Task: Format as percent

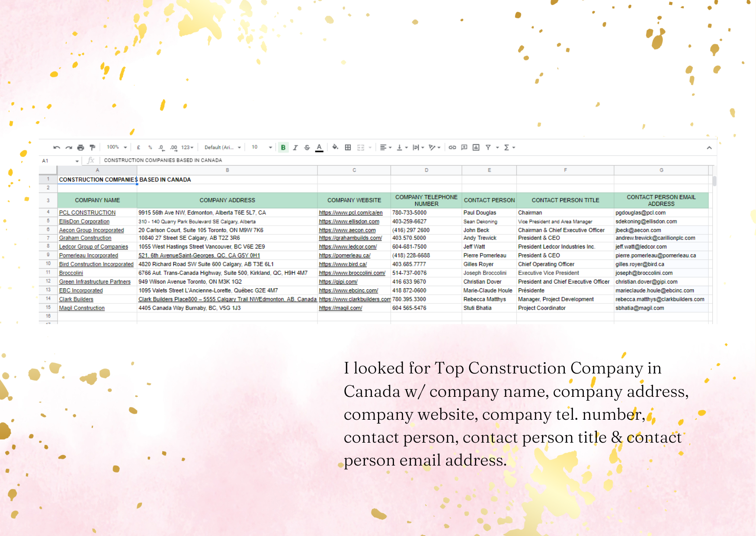Action: point(150,147)
